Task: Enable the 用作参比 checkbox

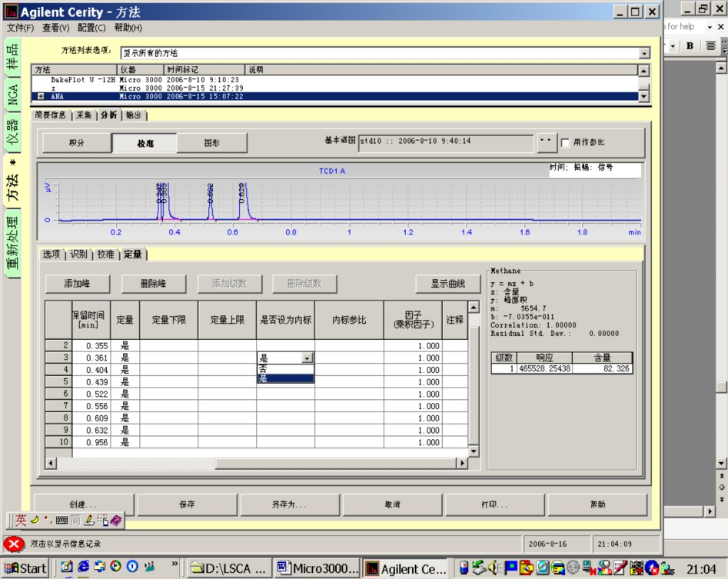Action: click(565, 142)
